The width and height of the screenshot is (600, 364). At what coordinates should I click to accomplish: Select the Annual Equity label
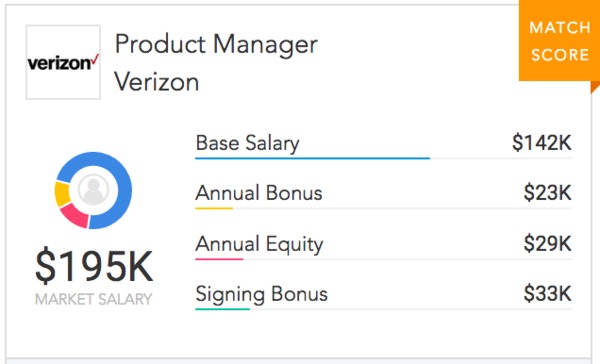tap(259, 244)
